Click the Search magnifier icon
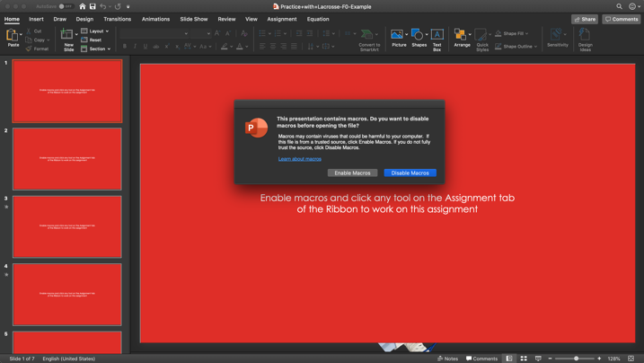The image size is (644, 363). pos(619,6)
